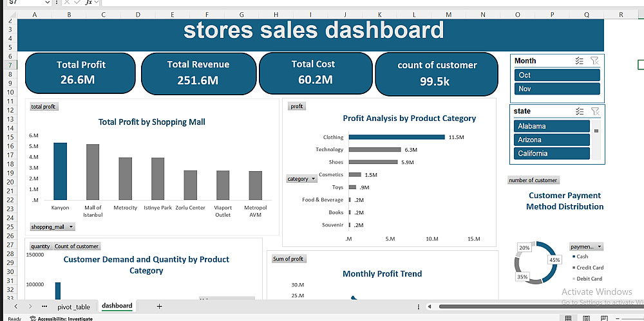Viewport: 644px width, 321px height.
Task: Select Oct in the Month slicer
Action: [557, 75]
